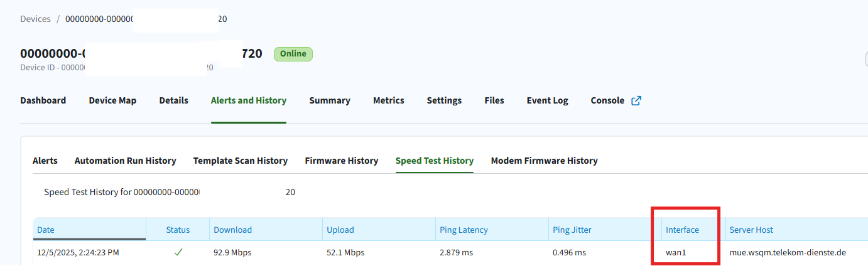
Task: Switch to Firmware History sub-tab
Action: click(x=341, y=161)
